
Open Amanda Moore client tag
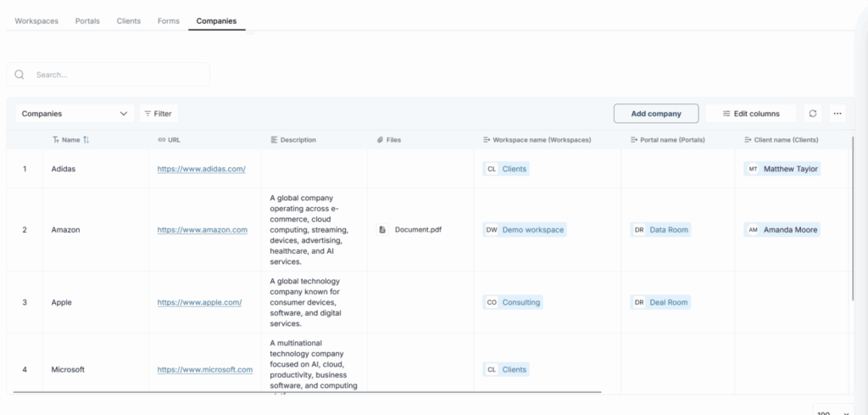click(782, 229)
